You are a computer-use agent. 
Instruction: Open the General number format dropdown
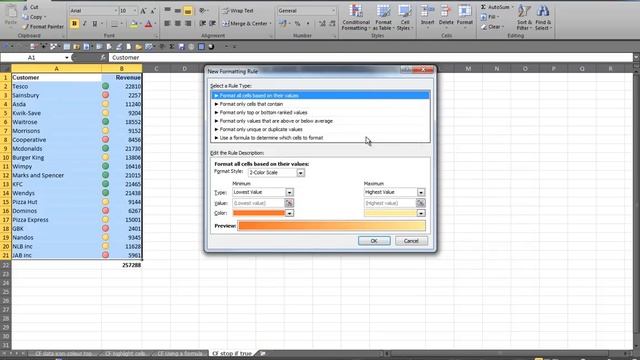[x=333, y=11]
